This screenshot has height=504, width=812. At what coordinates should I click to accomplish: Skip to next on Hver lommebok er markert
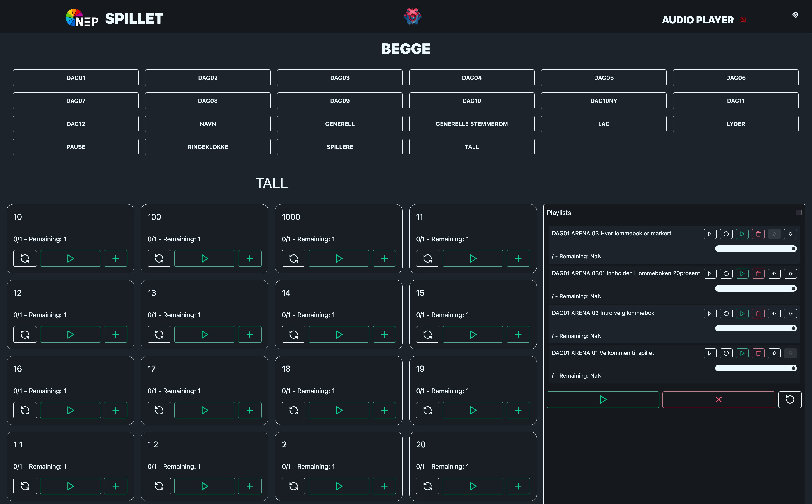coord(710,234)
